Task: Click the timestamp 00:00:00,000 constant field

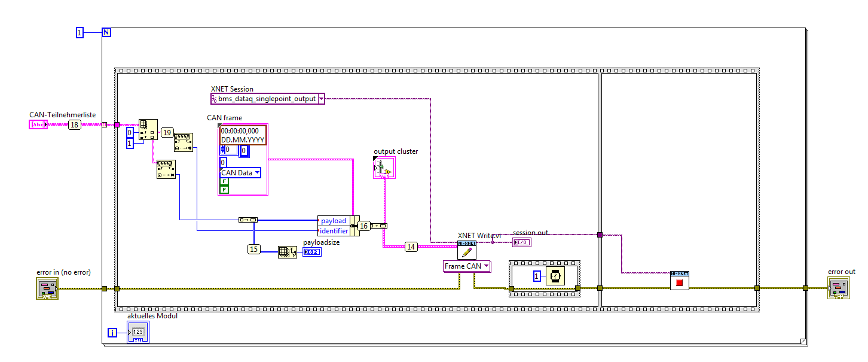Action: click(242, 130)
